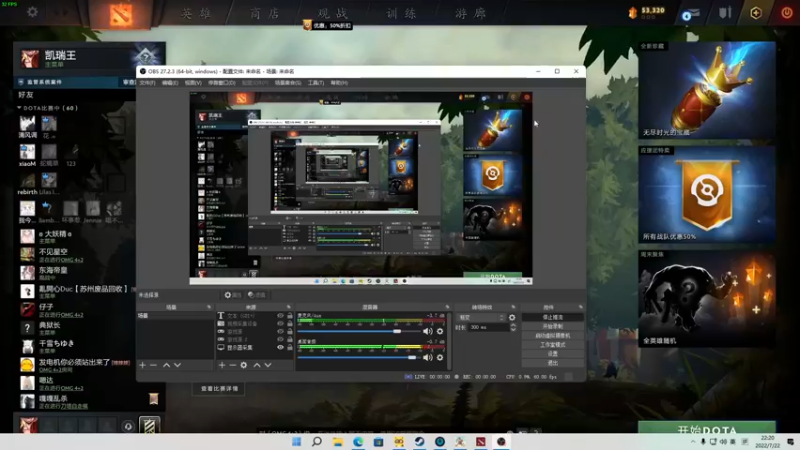Switch to Dota 商店 tab
This screenshot has width=800, height=450.
pyautogui.click(x=264, y=13)
